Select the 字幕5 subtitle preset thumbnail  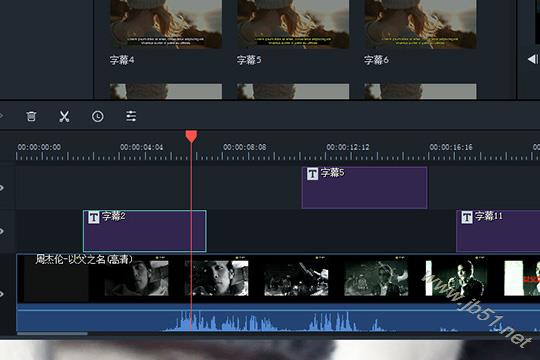293,24
